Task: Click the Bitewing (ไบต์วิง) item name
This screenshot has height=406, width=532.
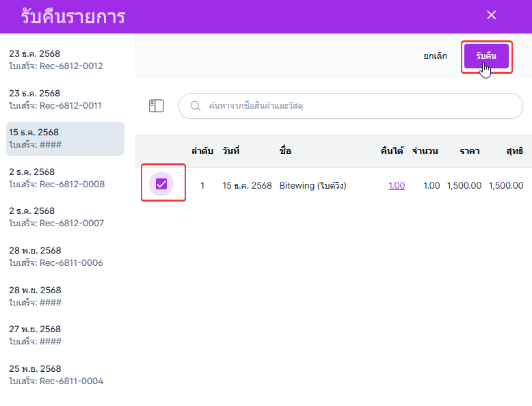Action: pos(312,185)
